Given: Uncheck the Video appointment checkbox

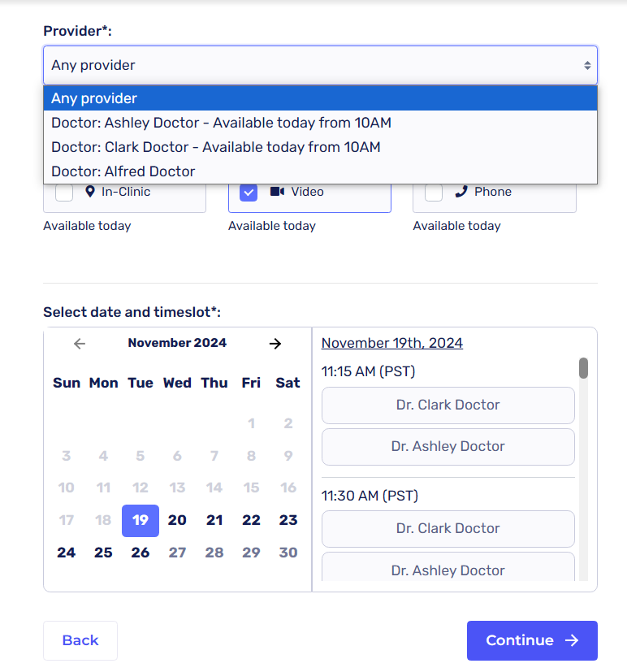Looking at the screenshot, I should pos(249,193).
